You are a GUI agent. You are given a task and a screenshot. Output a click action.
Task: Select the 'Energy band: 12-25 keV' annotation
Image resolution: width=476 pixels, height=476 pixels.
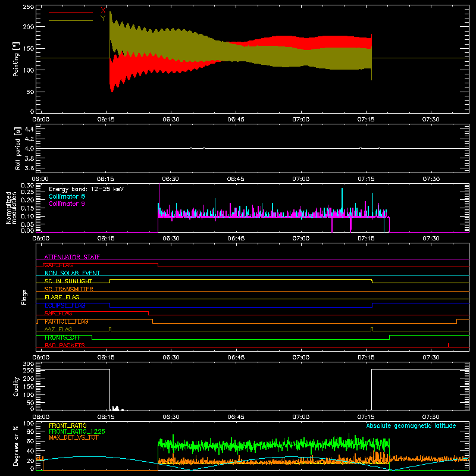pyautogui.click(x=86, y=189)
